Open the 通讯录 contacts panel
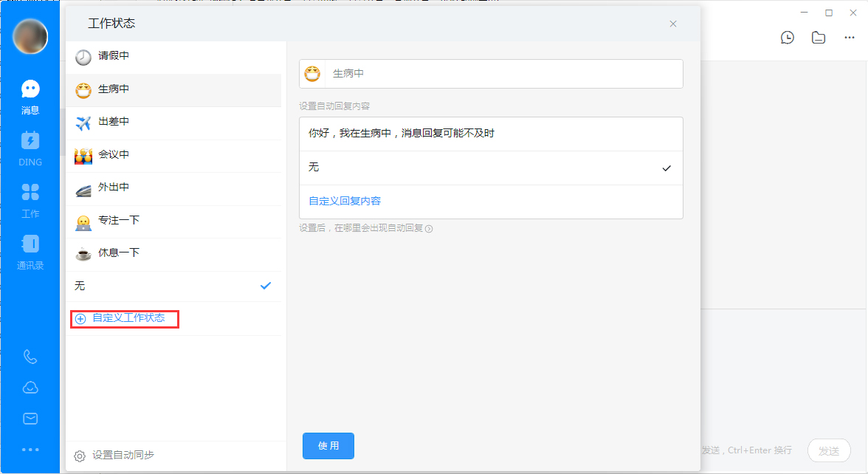Image resolution: width=868 pixels, height=474 pixels. click(30, 251)
